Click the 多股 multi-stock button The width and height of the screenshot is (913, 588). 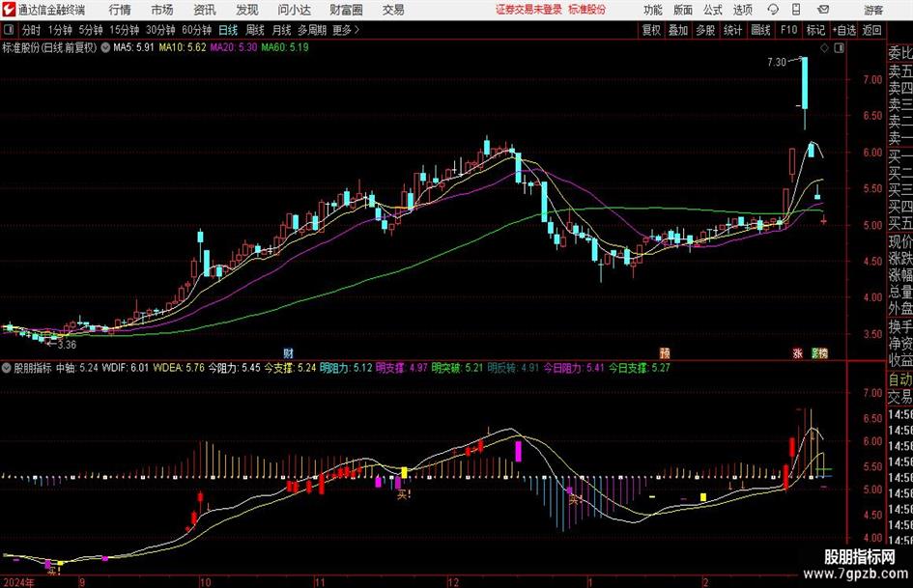tap(705, 30)
